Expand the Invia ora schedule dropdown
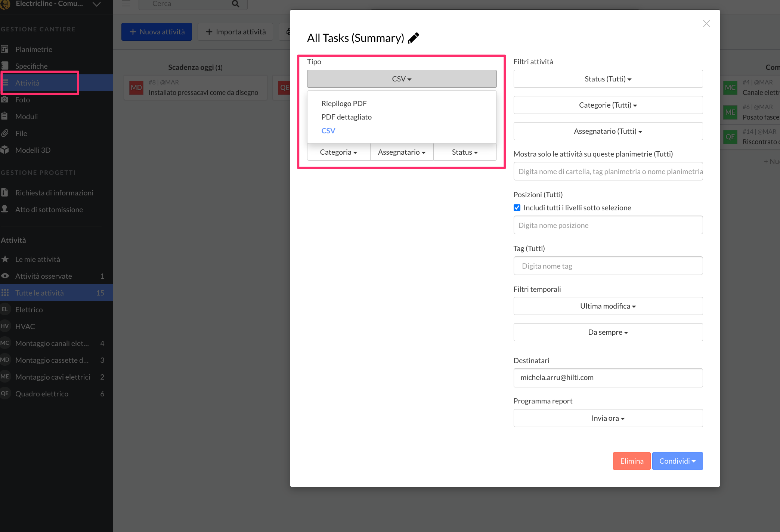The width and height of the screenshot is (780, 532). [x=608, y=418]
